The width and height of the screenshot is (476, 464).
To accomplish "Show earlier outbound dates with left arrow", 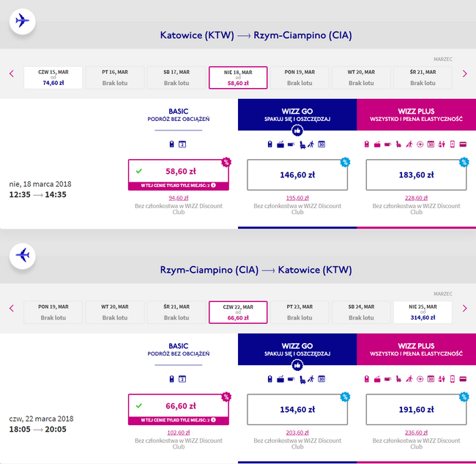I will (x=12, y=73).
